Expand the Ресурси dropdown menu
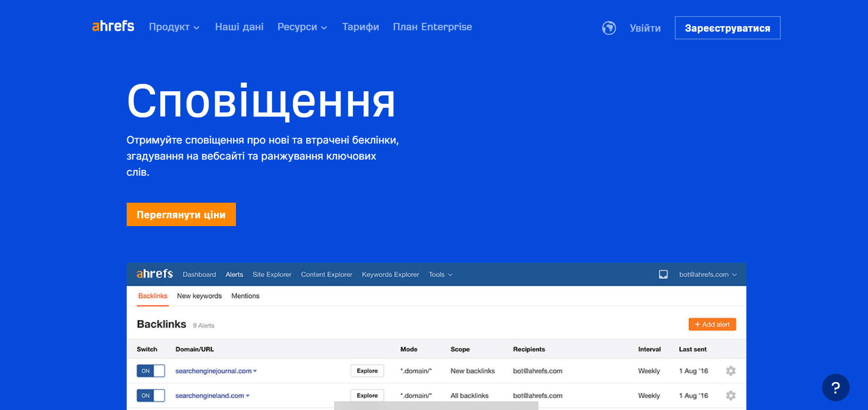Image resolution: width=868 pixels, height=410 pixels. click(x=302, y=27)
